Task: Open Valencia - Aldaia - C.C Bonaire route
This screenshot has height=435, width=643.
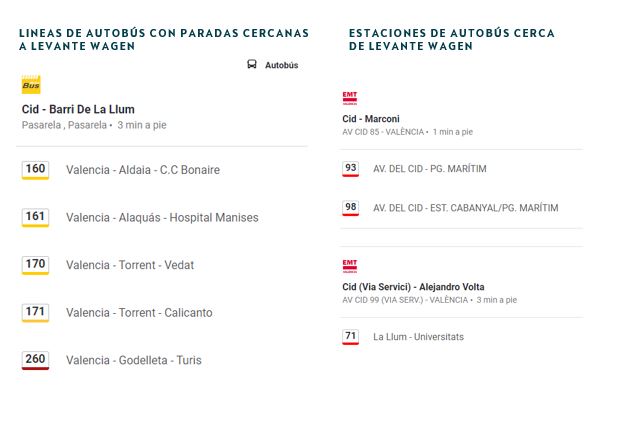Action: [143, 170]
